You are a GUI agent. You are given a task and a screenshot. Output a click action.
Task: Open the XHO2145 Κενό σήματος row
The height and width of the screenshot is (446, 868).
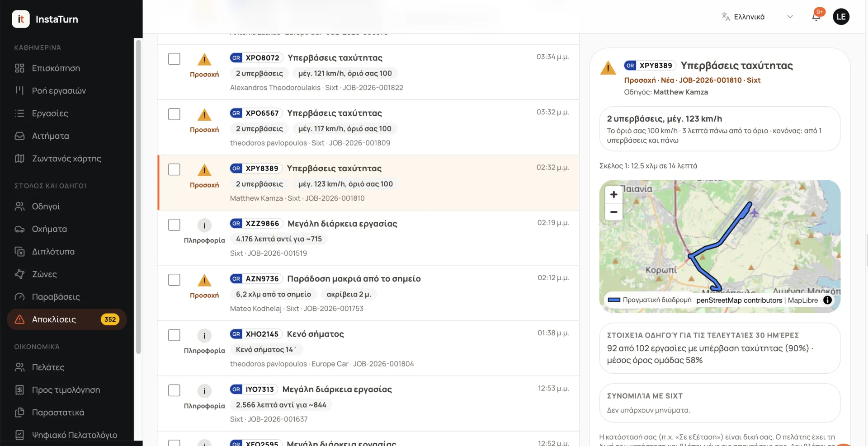point(368,348)
